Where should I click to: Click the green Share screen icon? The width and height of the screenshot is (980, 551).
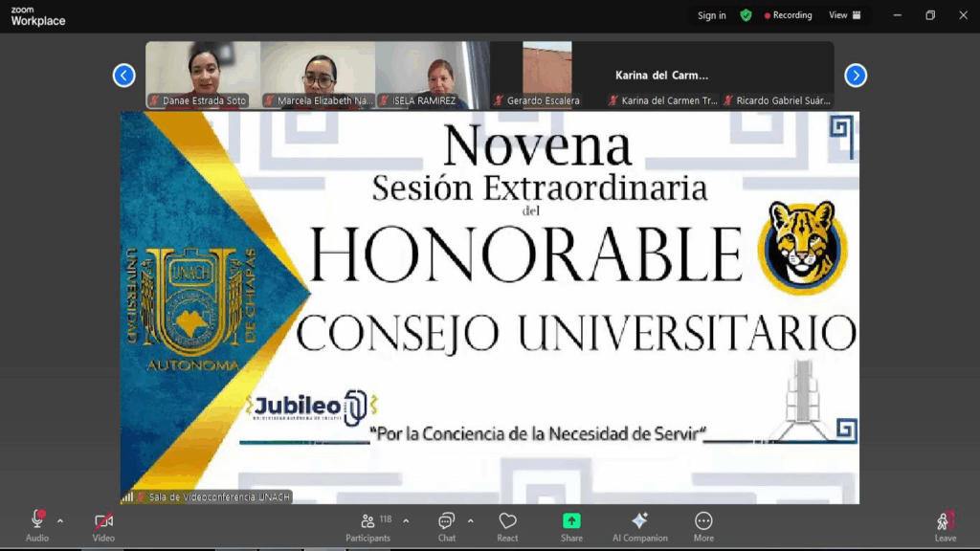[571, 521]
